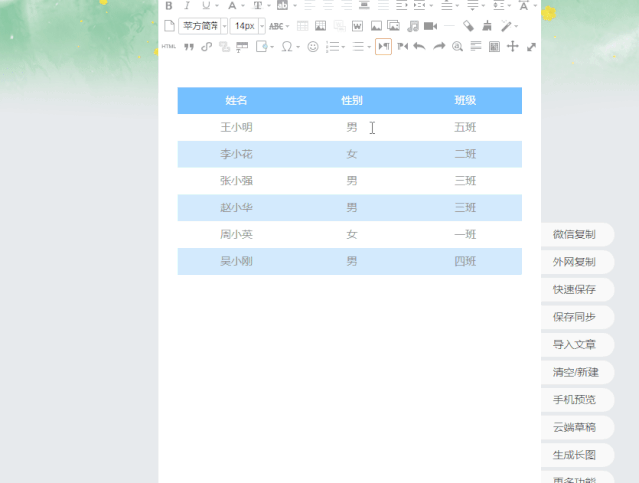Open the strikethrough dropdown arrow
639x483 pixels.
tap(287, 26)
